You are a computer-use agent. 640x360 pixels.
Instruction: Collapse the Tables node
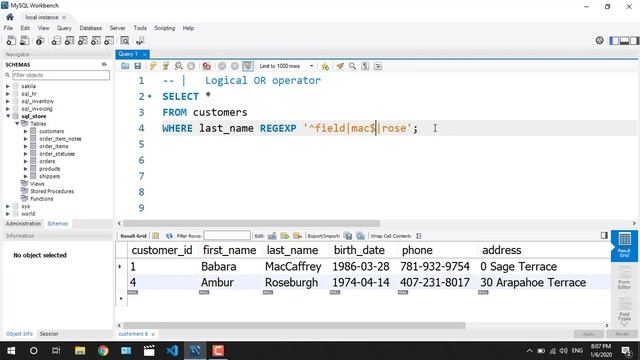coord(17,124)
